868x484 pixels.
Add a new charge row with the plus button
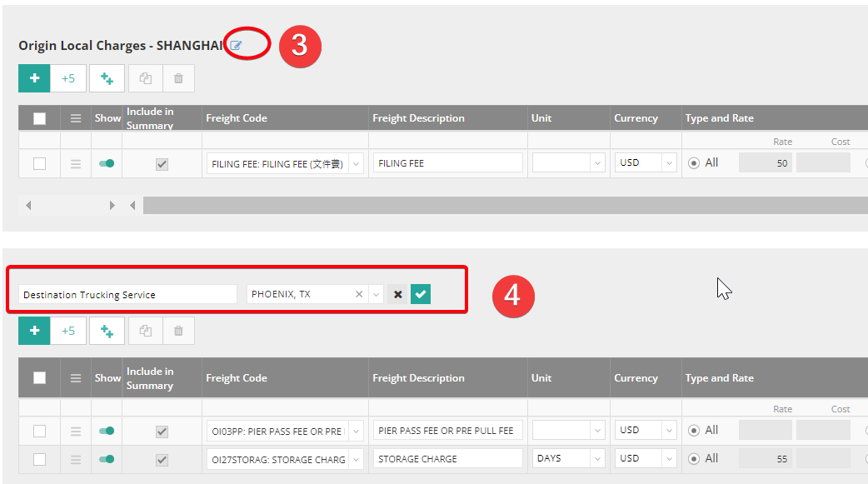[x=34, y=77]
